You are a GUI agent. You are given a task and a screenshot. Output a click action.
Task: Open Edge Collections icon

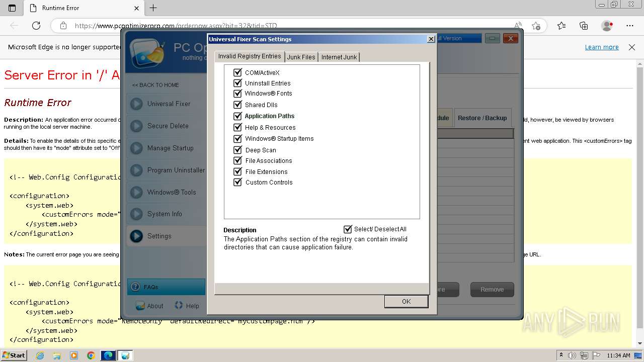point(584,26)
